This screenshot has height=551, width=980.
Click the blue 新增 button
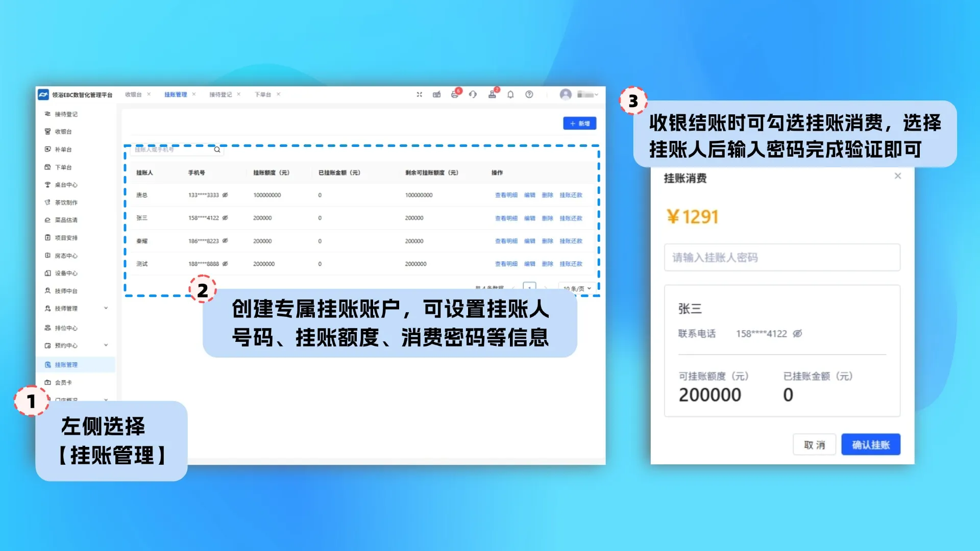pyautogui.click(x=579, y=123)
